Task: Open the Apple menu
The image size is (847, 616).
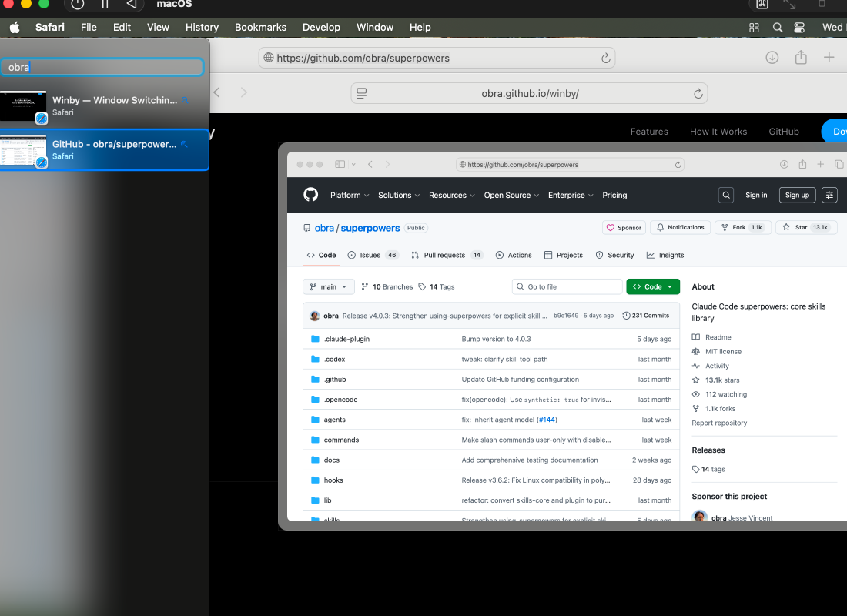Action: [14, 27]
